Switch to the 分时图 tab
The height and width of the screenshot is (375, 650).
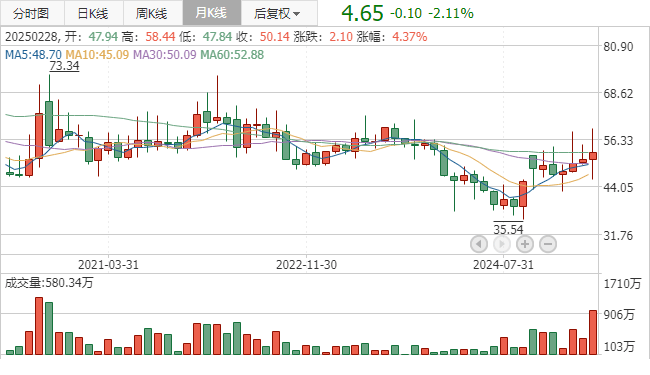click(32, 13)
